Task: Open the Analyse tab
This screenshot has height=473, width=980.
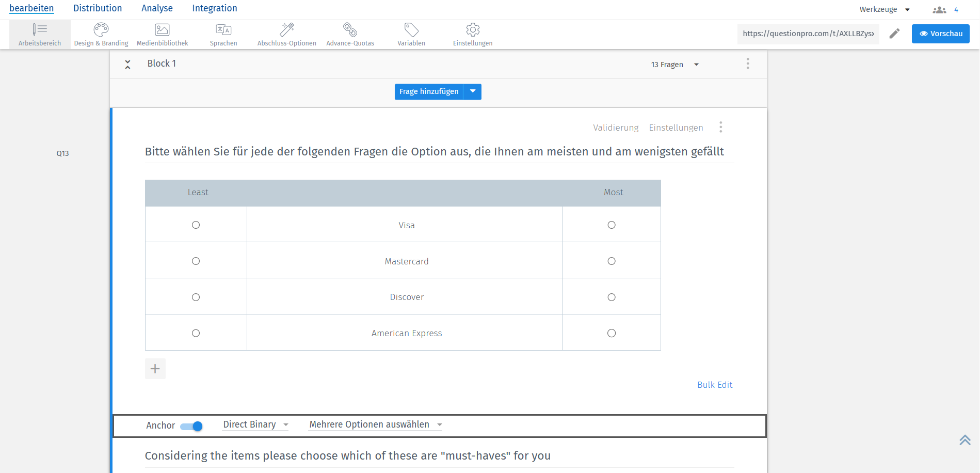Action: coord(157,8)
